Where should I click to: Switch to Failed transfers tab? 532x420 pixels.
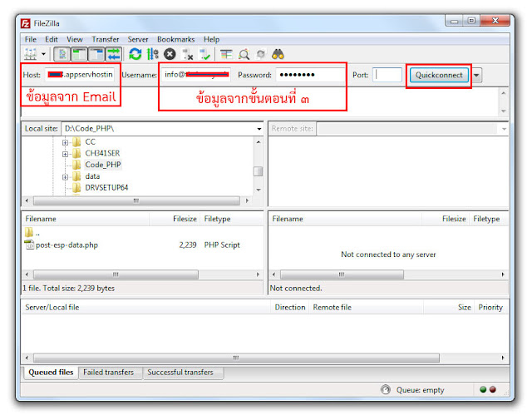click(x=109, y=372)
